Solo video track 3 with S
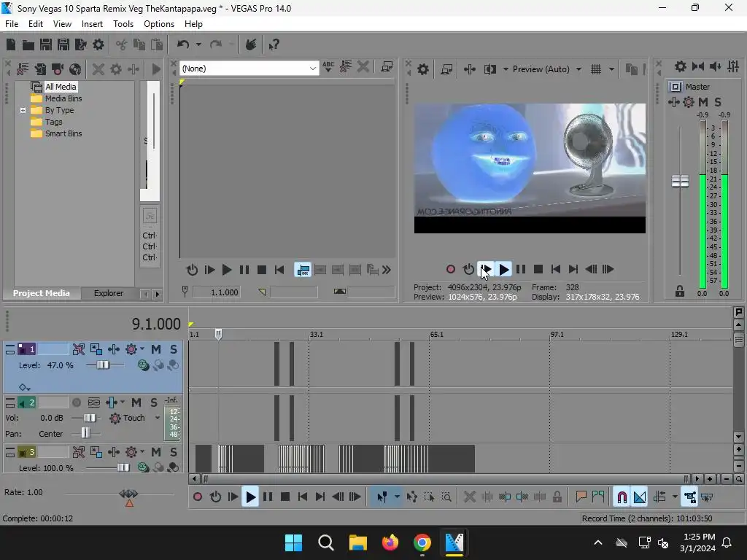 click(174, 452)
